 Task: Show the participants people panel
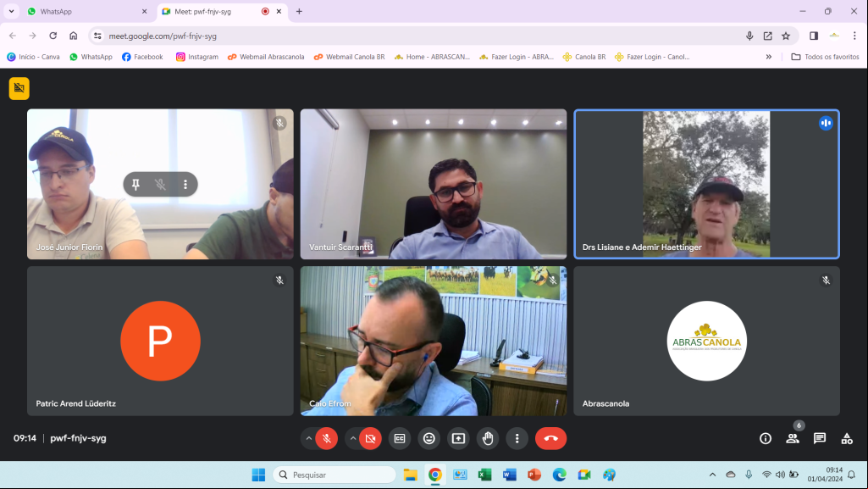click(793, 439)
